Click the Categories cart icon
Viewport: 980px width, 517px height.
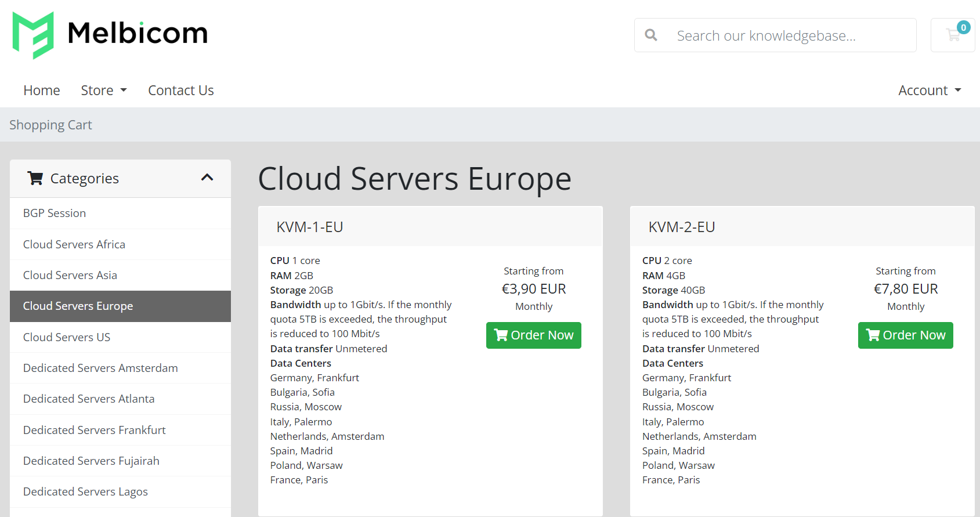click(x=35, y=178)
